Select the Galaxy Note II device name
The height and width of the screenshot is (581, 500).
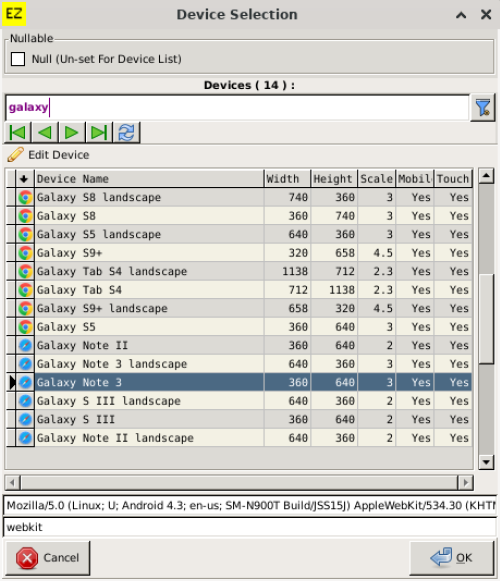(x=82, y=345)
